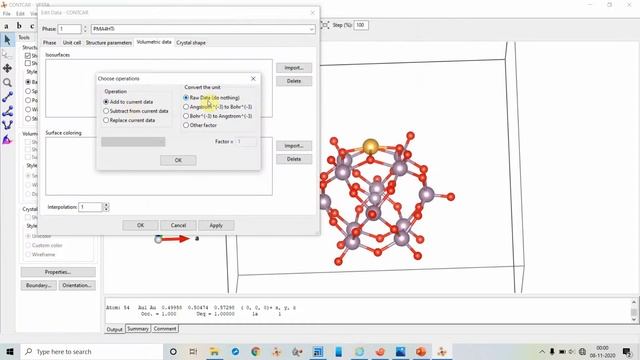Open the File menu

(x=7, y=13)
